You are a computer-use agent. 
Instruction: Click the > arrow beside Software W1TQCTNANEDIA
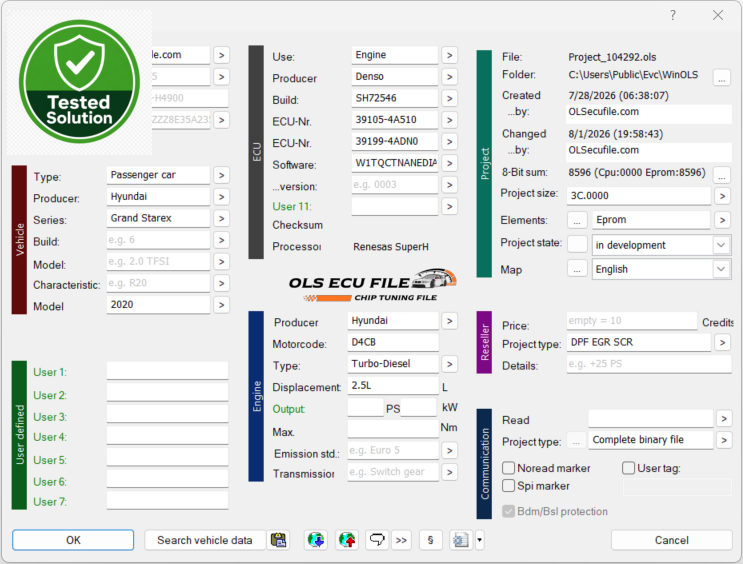pyautogui.click(x=449, y=163)
